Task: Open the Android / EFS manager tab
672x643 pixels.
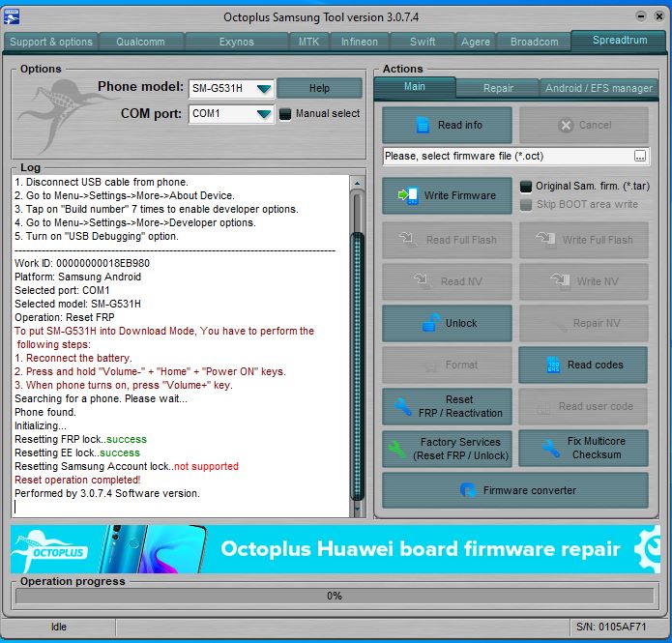Action: (599, 88)
